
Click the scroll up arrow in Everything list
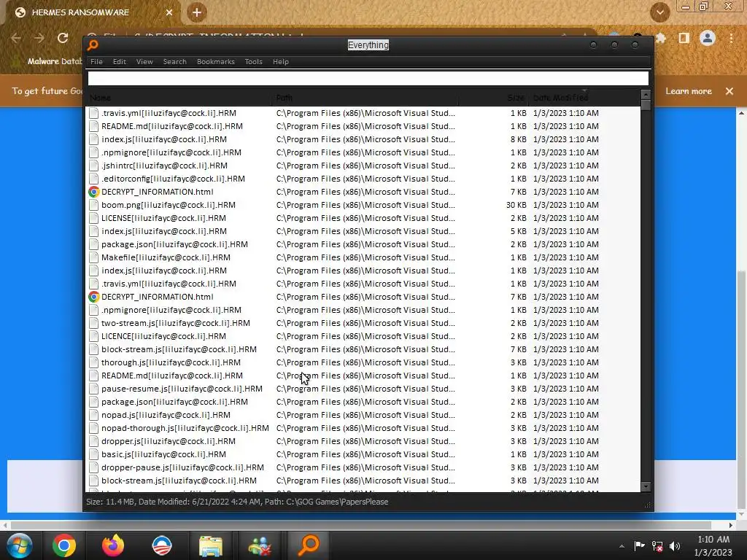pos(646,94)
